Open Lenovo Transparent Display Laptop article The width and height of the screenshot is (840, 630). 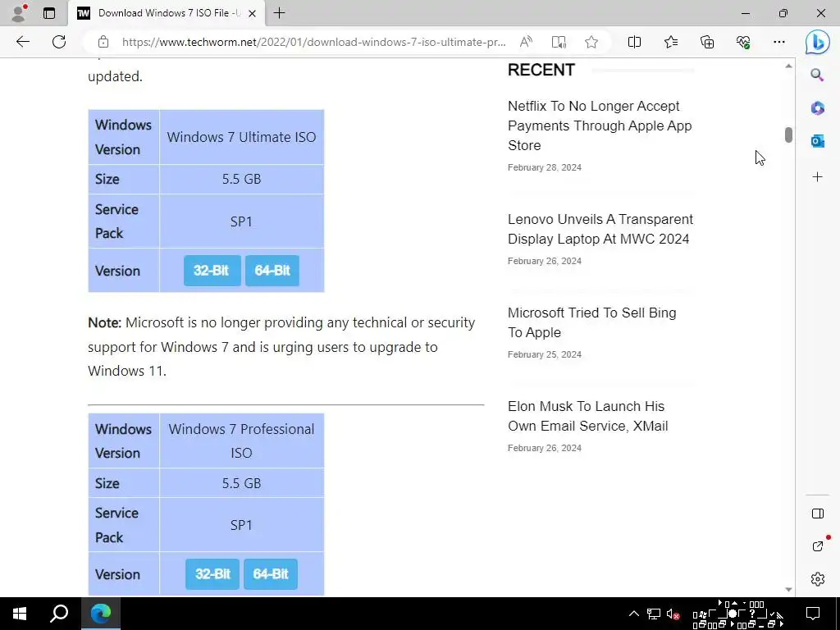[x=600, y=230]
